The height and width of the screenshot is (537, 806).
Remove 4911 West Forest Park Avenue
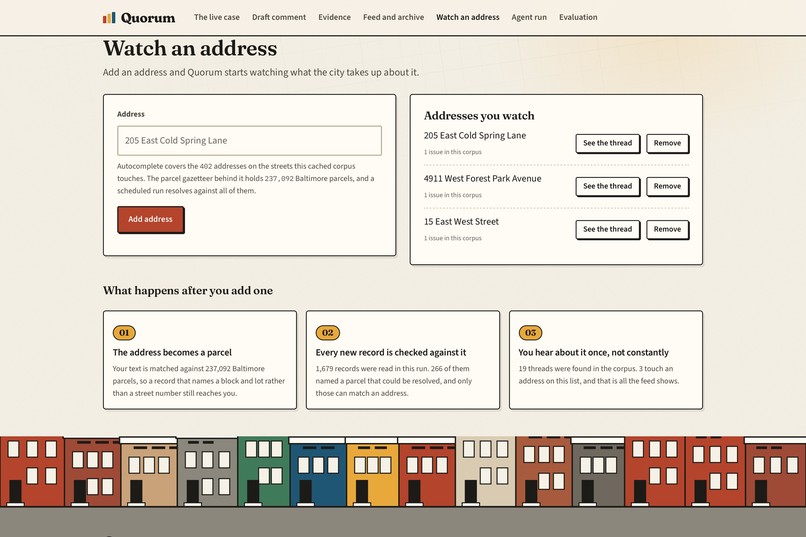pyautogui.click(x=667, y=187)
